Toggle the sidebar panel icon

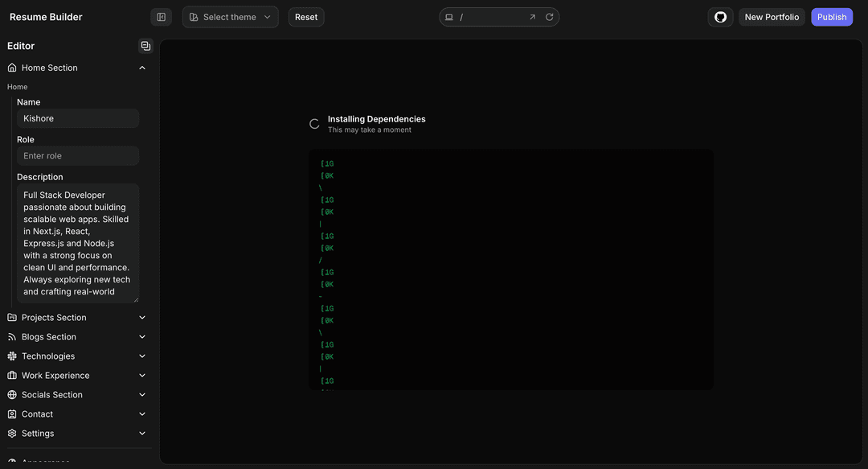pos(161,17)
